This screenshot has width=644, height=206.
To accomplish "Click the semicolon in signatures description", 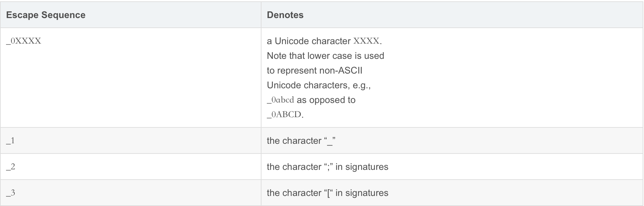I will tap(327, 167).
